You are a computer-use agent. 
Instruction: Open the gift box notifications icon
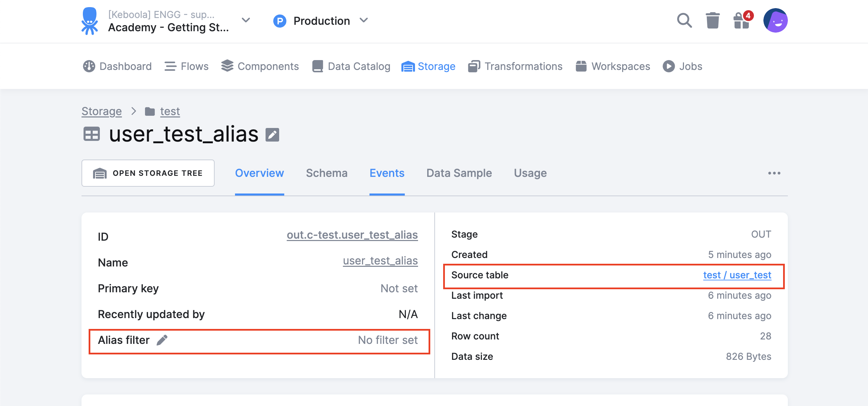tap(742, 21)
